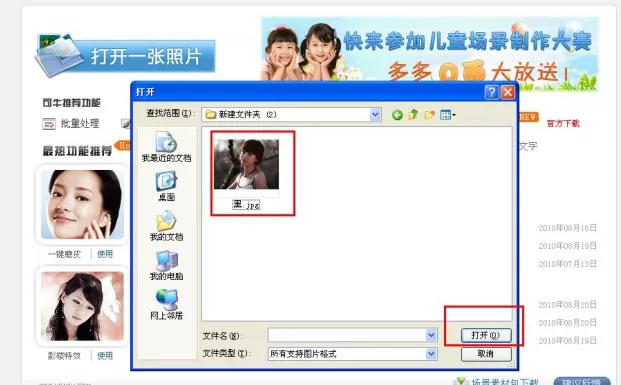Select 我最近的文档 in places sidebar
Screen dimensions: 621x385
point(166,147)
